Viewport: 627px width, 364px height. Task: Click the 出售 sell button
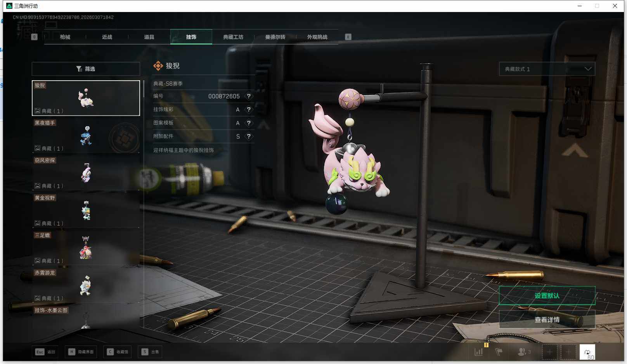point(150,352)
